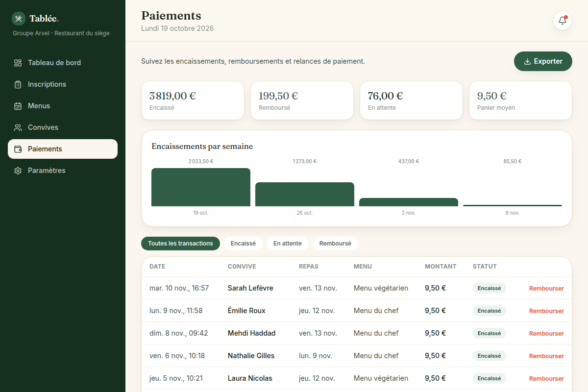This screenshot has height=392, width=588.
Task: Click the Paramètres gear icon
Action: pos(18,171)
